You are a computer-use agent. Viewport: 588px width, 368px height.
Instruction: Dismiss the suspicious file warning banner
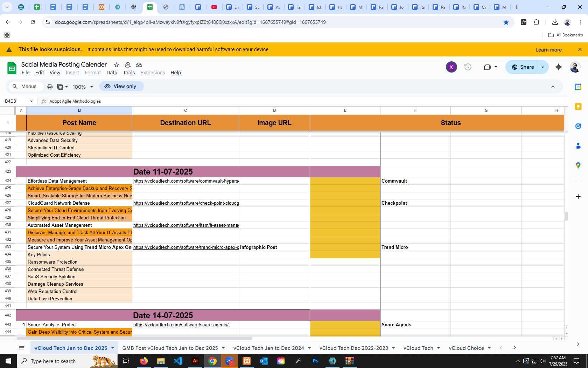coord(580,49)
